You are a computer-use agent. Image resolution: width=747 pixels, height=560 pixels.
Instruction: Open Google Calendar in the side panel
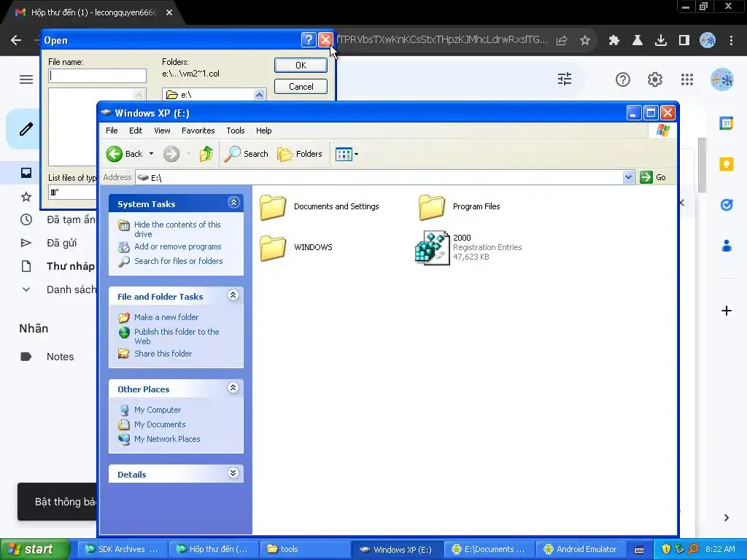(x=727, y=123)
